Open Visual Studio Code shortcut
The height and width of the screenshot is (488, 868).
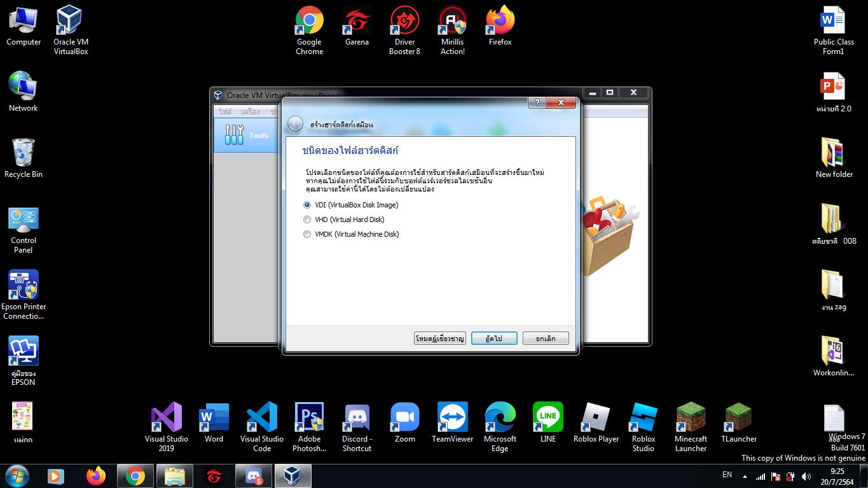[x=262, y=427]
